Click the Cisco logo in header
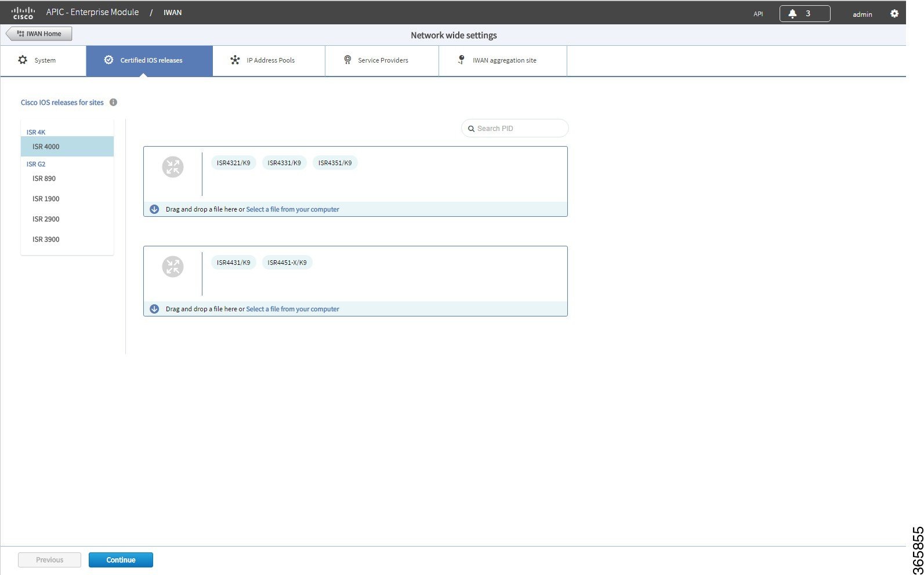The image size is (924, 575). click(23, 13)
